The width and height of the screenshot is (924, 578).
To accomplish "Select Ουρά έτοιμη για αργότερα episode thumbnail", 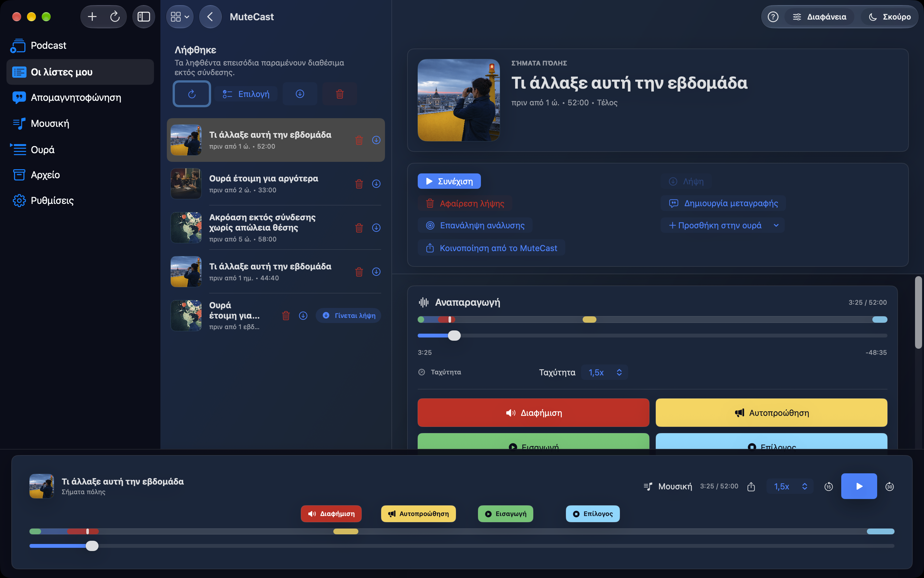I will tap(186, 184).
